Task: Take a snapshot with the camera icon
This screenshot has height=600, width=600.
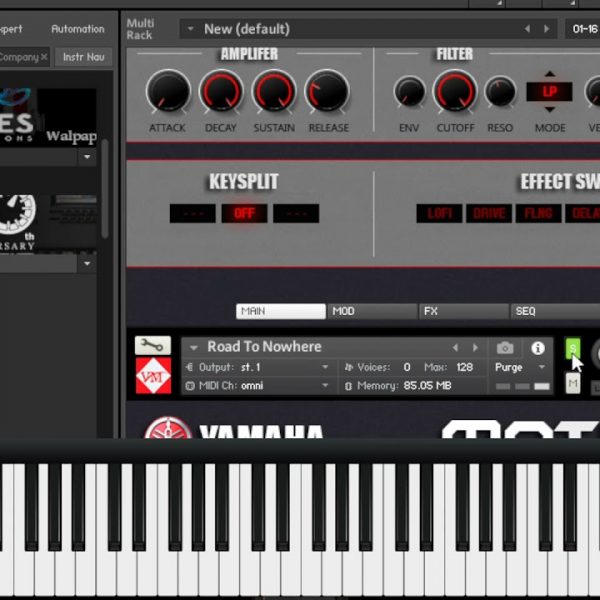Action: [505, 348]
